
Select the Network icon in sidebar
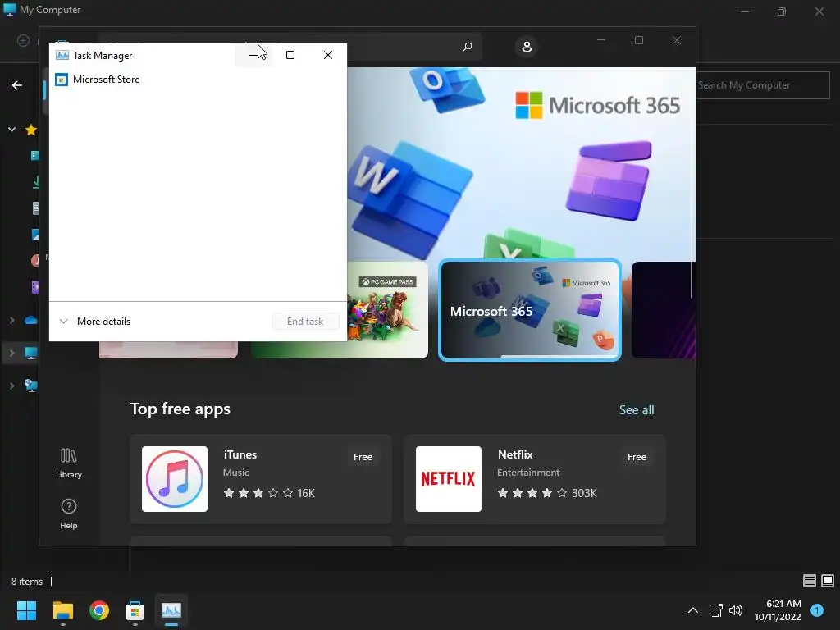pos(31,386)
